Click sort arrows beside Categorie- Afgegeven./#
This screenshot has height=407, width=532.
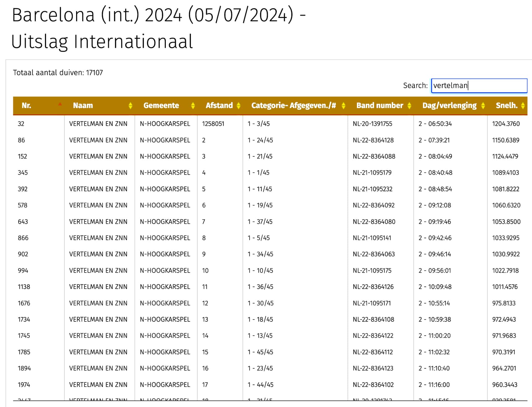pyautogui.click(x=343, y=106)
